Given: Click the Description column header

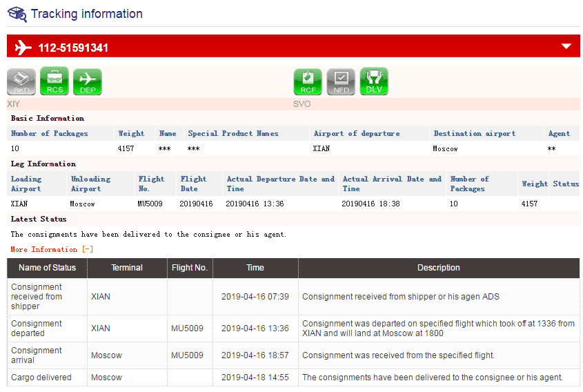Looking at the screenshot, I should coord(438,268).
